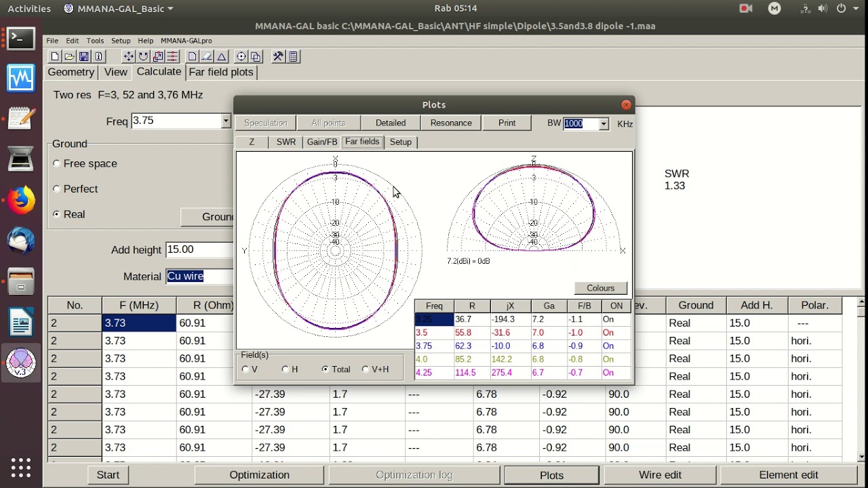The width and height of the screenshot is (868, 488).
Task: Open the text editor dock icon
Action: tap(20, 119)
